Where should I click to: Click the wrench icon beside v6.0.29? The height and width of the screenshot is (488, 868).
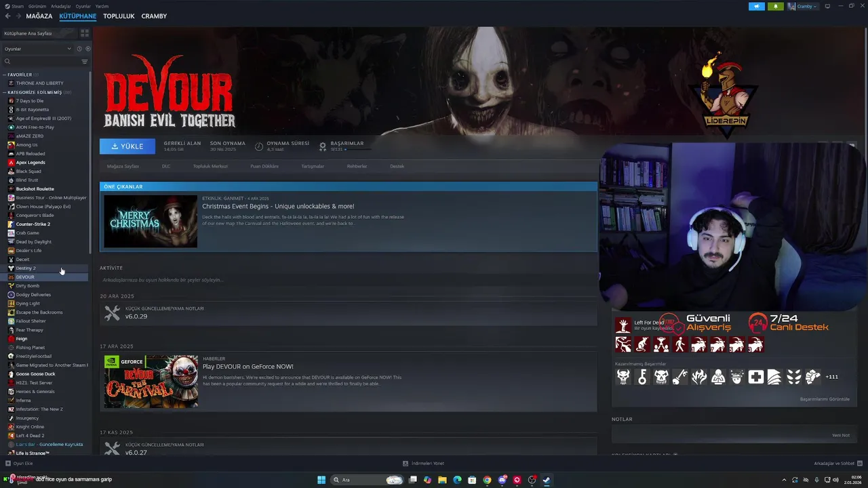112,313
